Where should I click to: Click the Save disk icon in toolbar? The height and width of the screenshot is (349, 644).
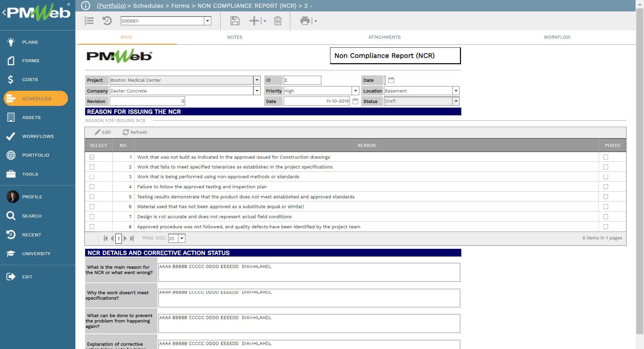coord(235,21)
